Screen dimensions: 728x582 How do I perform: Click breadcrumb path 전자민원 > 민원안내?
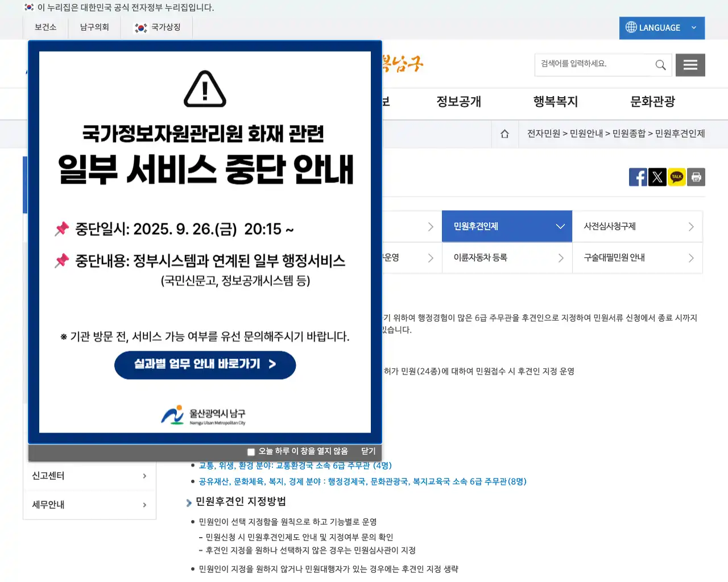pos(565,134)
